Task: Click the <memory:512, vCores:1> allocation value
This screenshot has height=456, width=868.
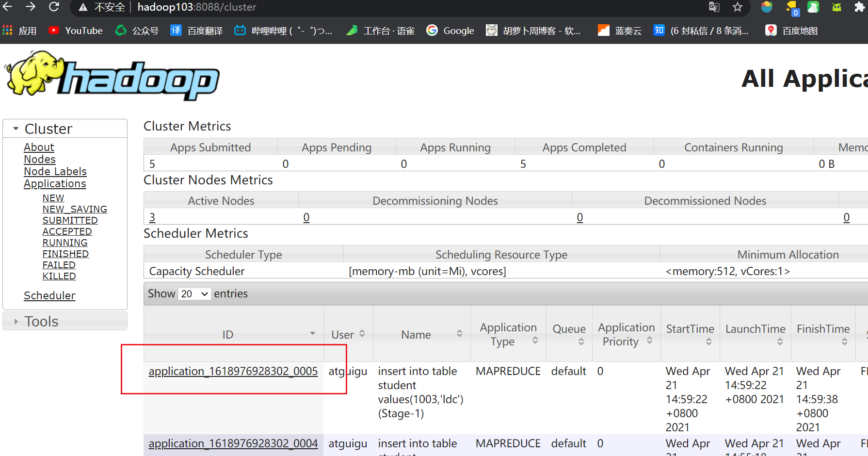Action: point(728,271)
